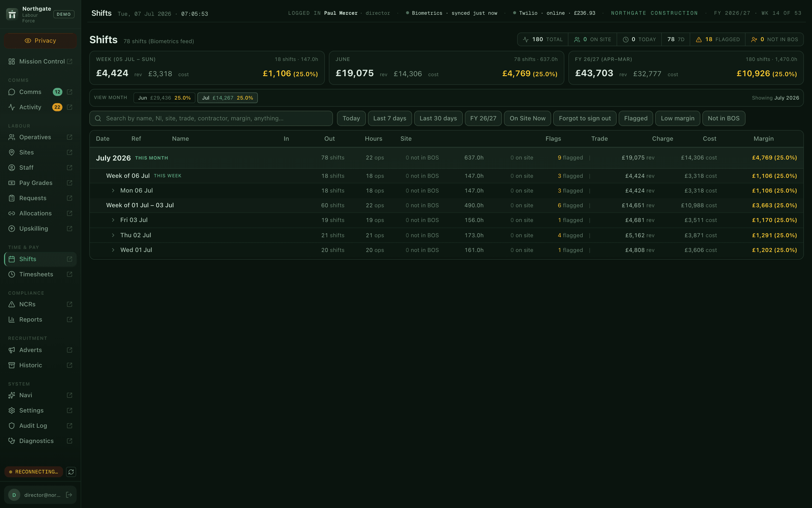Click the reconnect refresh icon
812x508 pixels.
click(x=71, y=472)
